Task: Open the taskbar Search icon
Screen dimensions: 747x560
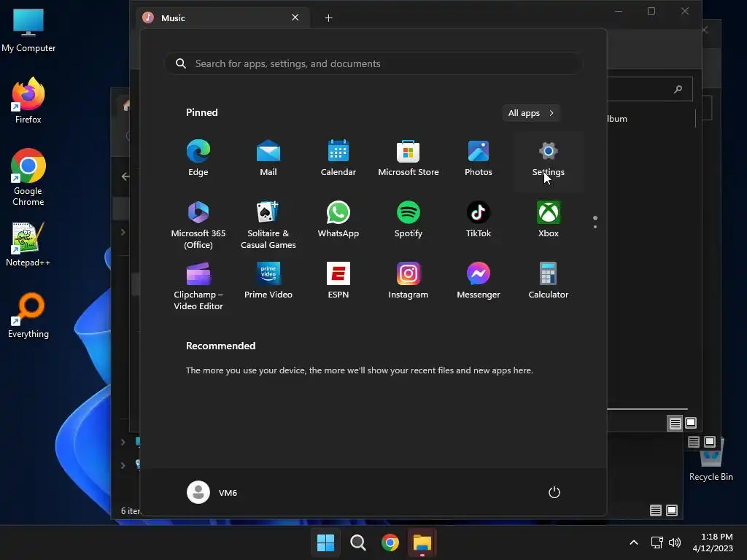Action: tap(357, 542)
